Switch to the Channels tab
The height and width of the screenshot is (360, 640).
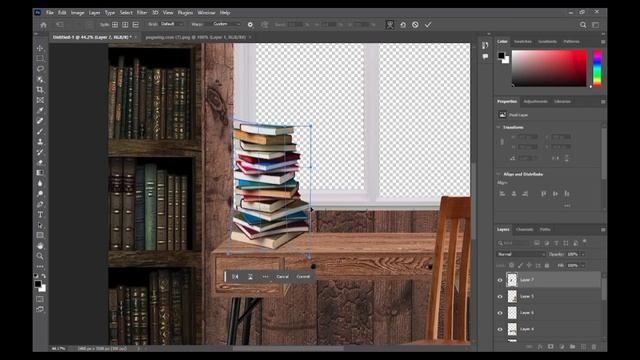pos(524,229)
